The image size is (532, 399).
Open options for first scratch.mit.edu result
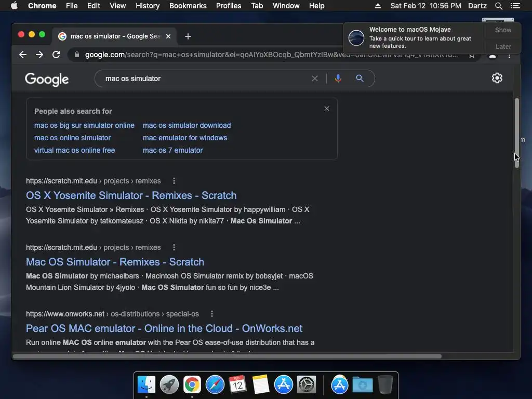coord(174,181)
